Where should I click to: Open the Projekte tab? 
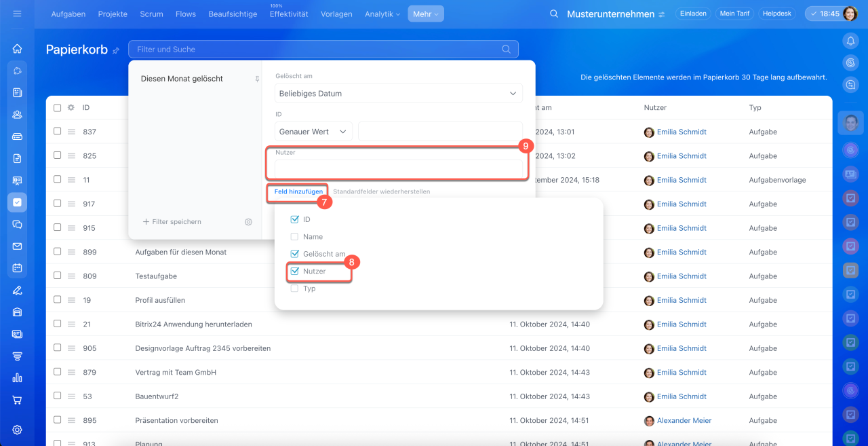[x=113, y=14]
